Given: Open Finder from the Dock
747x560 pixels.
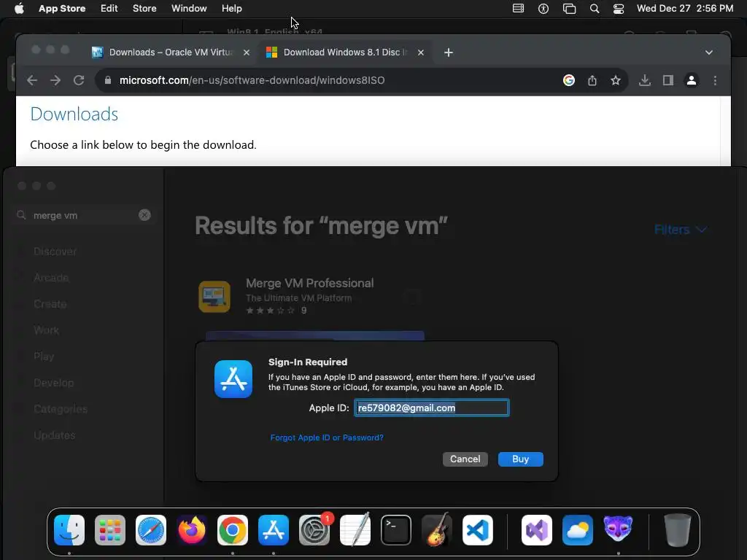Looking at the screenshot, I should pos(69,530).
